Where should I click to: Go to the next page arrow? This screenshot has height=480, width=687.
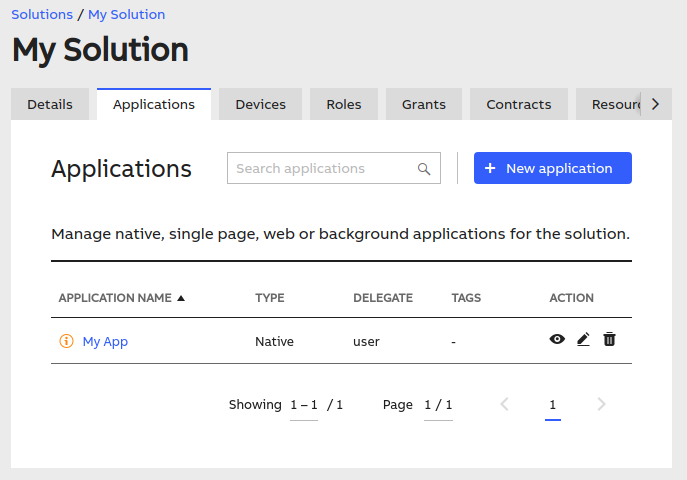tap(601, 404)
